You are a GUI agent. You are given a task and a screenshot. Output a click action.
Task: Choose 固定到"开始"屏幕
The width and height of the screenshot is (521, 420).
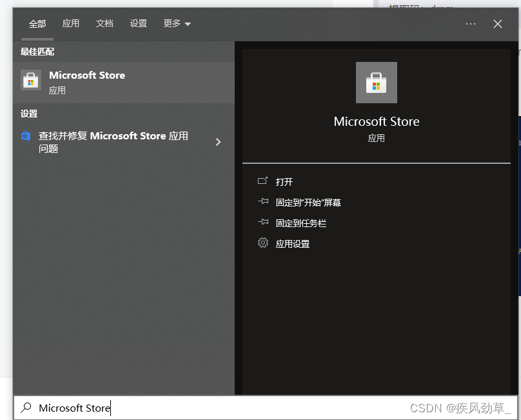pos(308,203)
